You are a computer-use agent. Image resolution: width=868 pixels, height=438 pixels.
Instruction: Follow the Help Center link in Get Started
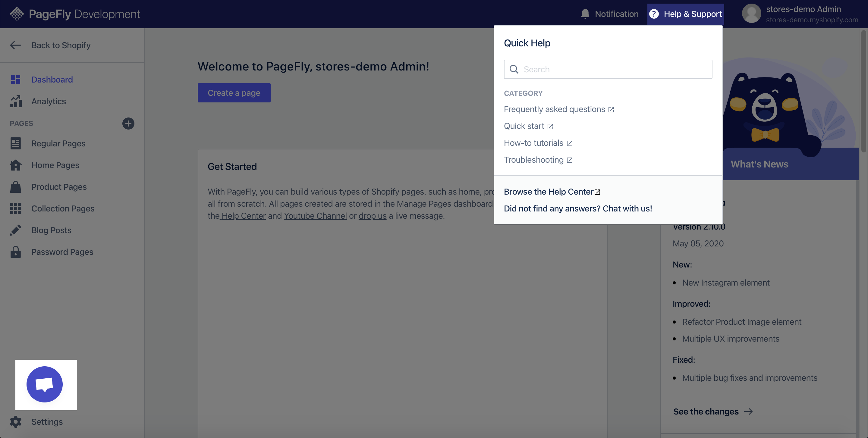[243, 216]
